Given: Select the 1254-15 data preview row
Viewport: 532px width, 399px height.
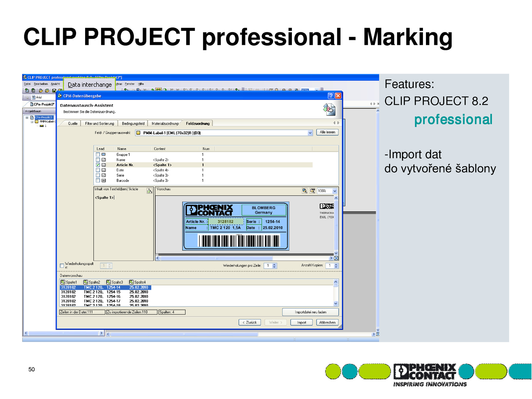Looking at the screenshot, I should [105, 292].
